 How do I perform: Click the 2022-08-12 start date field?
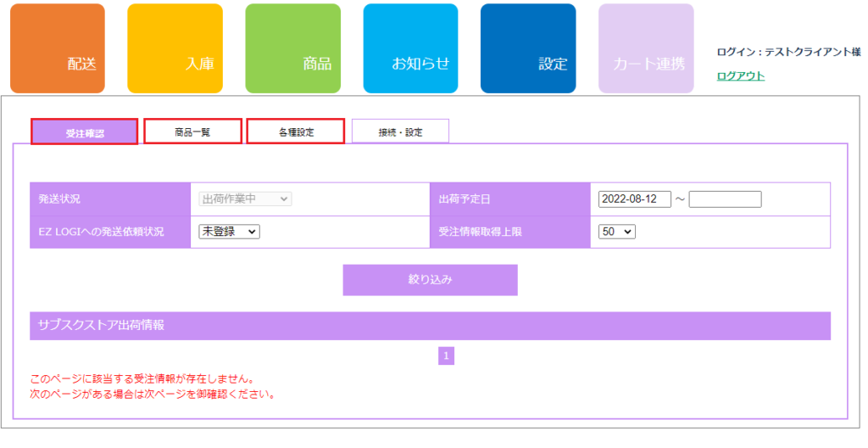tap(634, 199)
